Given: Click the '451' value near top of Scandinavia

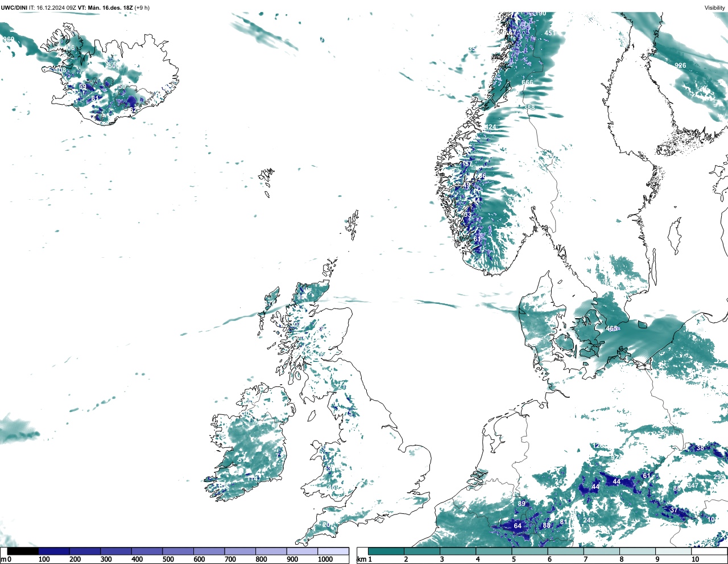Looking at the screenshot, I should [x=550, y=33].
